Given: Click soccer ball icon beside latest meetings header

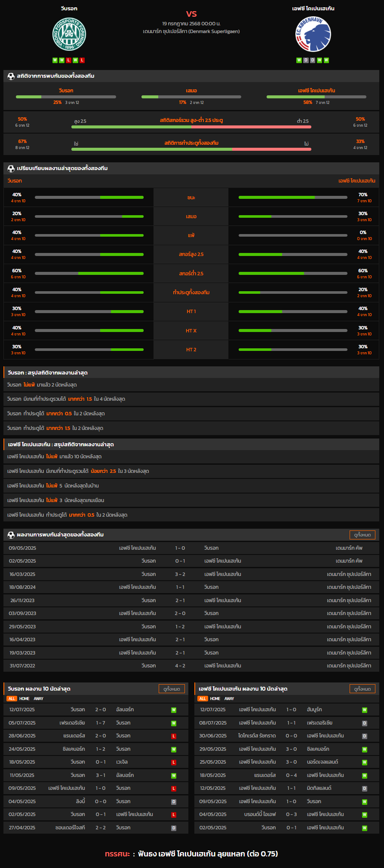Looking at the screenshot, I should click(x=11, y=535).
